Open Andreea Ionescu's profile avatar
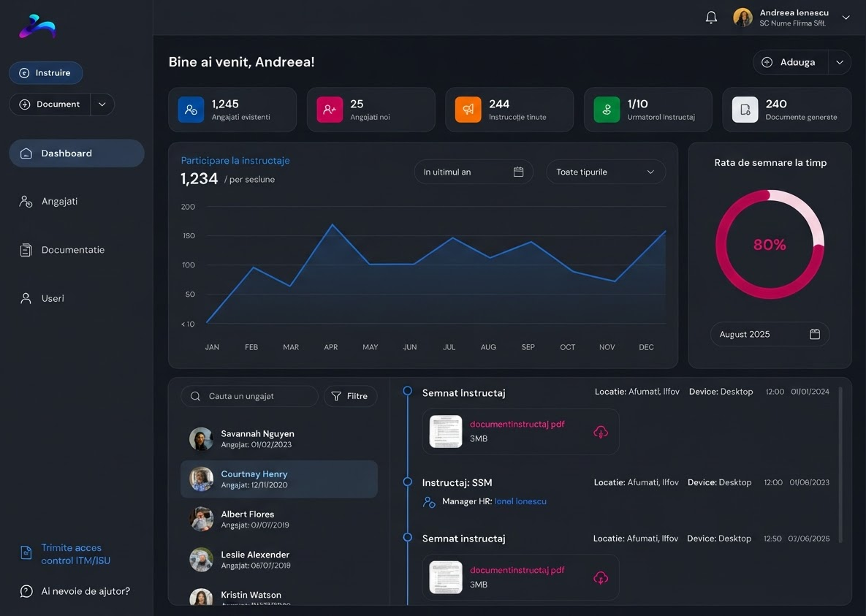 [x=742, y=18]
